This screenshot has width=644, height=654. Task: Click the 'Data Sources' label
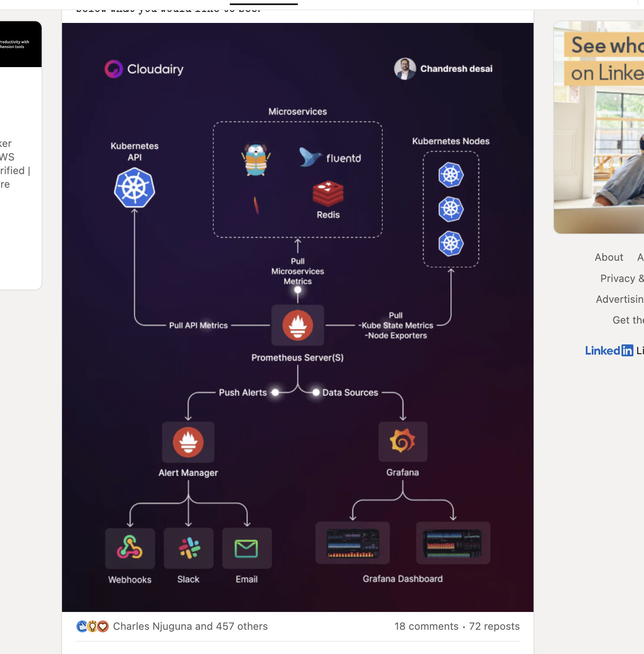tap(350, 392)
